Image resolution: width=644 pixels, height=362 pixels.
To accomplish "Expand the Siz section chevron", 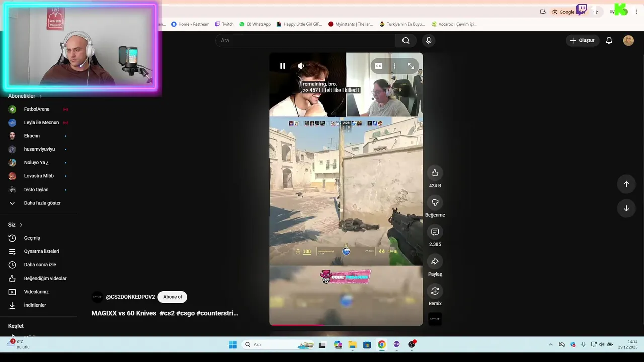I will pyautogui.click(x=21, y=225).
